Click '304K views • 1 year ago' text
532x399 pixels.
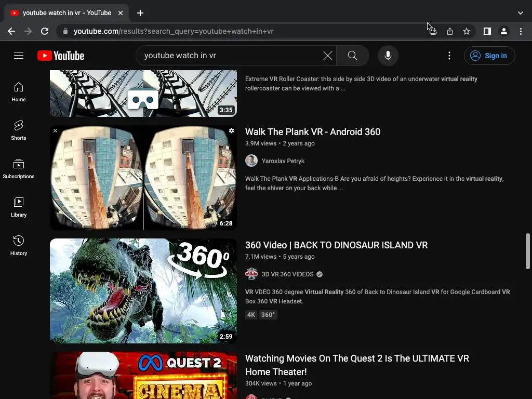[x=278, y=383]
